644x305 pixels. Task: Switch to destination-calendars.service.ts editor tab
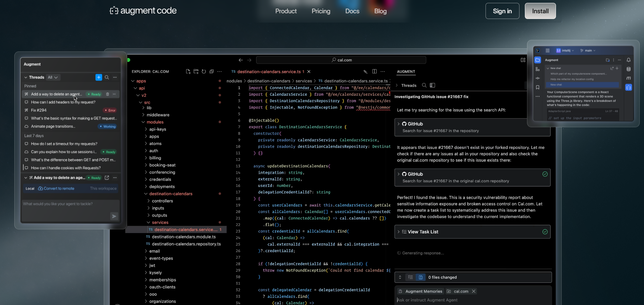(x=268, y=72)
